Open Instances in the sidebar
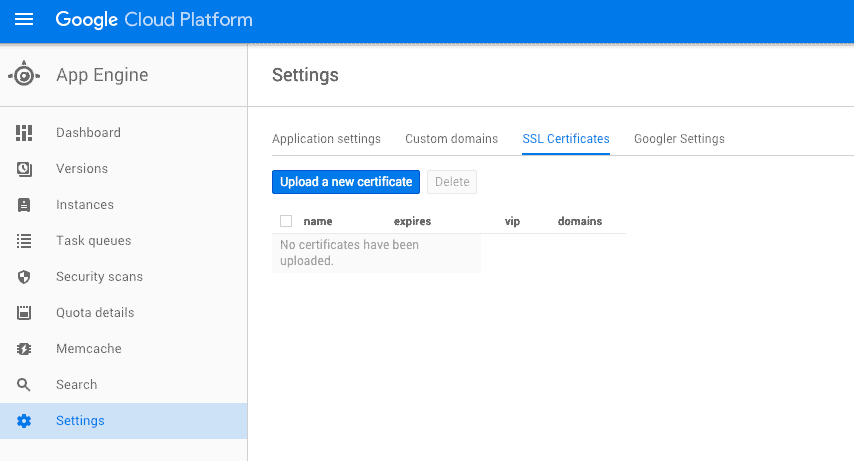Screen dimensions: 854x461 point(124,204)
